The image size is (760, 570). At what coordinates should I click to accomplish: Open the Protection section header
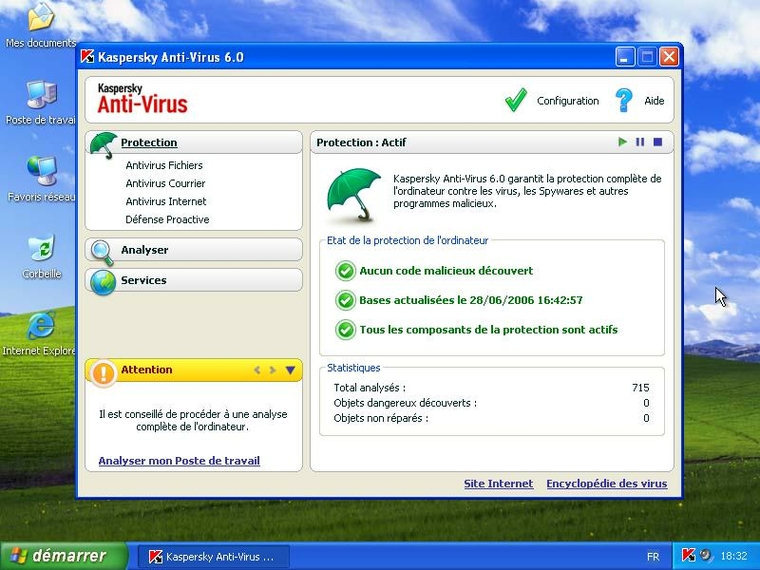(x=194, y=142)
